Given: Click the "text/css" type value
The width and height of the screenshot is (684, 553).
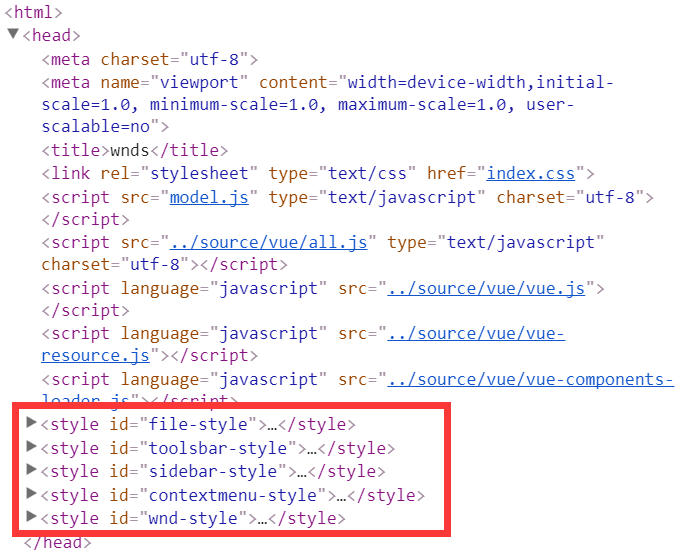Looking at the screenshot, I should pyautogui.click(x=367, y=174).
